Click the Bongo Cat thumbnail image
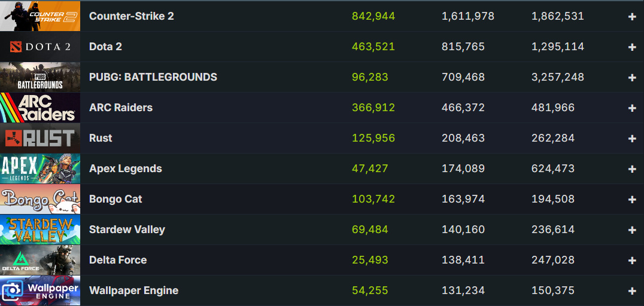Image resolution: width=644 pixels, height=306 pixels. 40,199
